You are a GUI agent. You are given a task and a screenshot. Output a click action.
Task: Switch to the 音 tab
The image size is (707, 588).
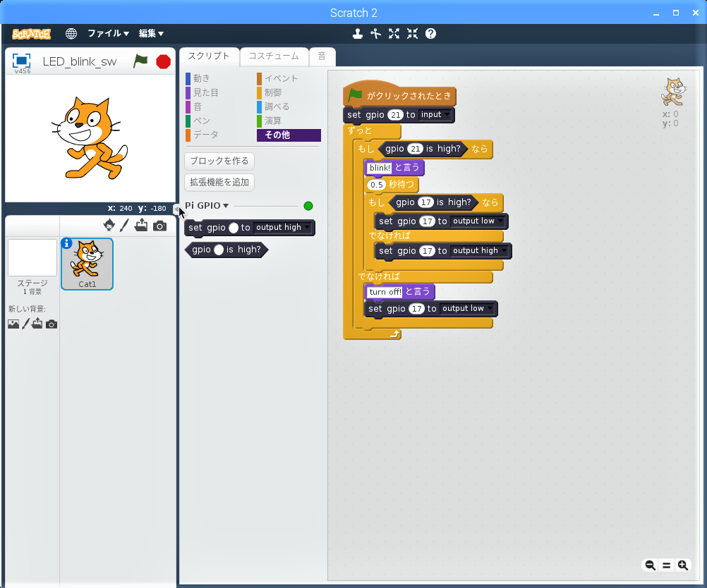click(322, 56)
